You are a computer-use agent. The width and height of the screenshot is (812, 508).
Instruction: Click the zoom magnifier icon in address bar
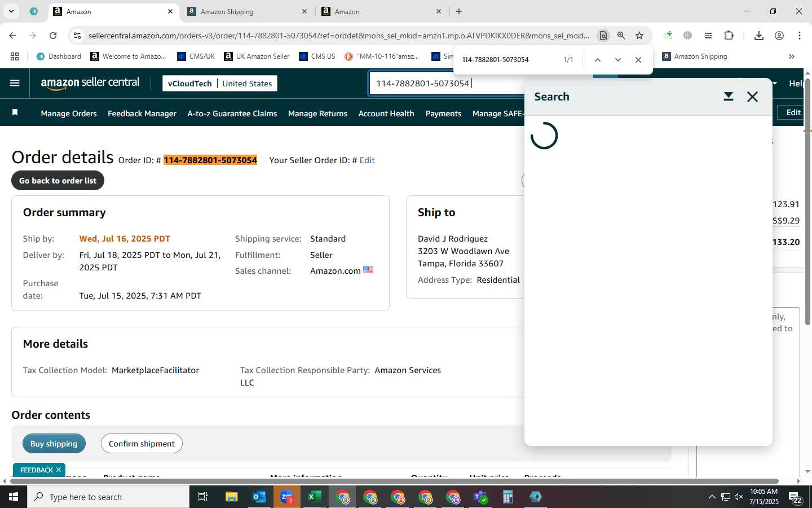tap(621, 36)
